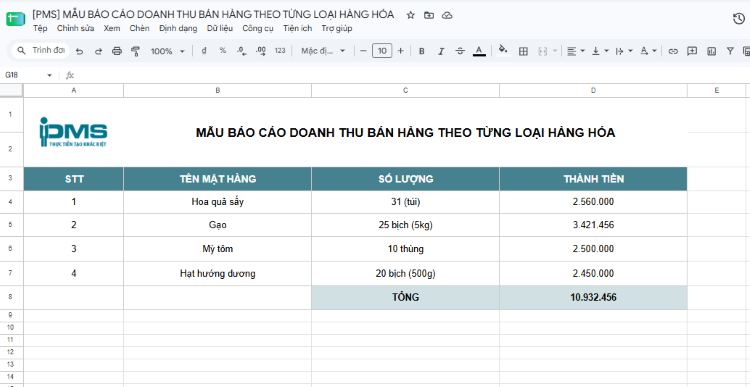
Task: Open version history clock icon
Action: pyautogui.click(x=739, y=19)
